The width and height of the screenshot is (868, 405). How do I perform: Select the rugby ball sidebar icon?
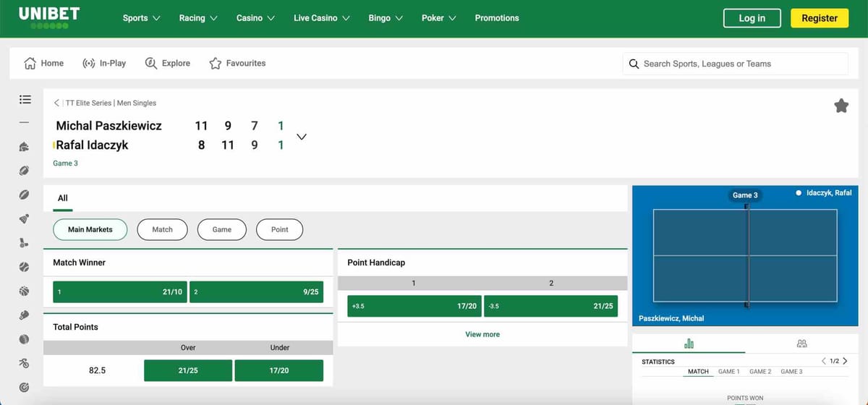25,195
